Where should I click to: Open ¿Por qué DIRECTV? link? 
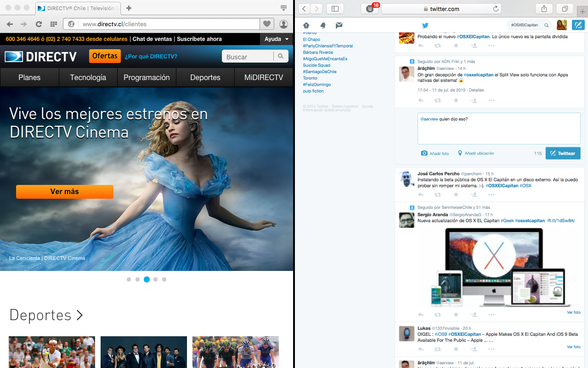(151, 57)
